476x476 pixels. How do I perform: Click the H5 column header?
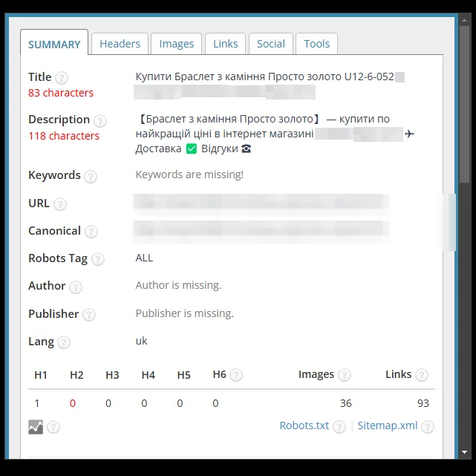tap(184, 375)
